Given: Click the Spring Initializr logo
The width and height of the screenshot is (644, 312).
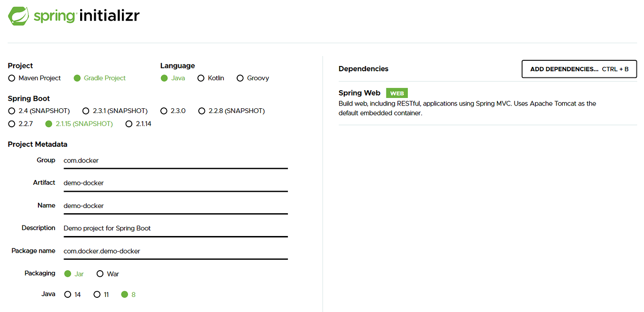Looking at the screenshot, I should 74,16.
